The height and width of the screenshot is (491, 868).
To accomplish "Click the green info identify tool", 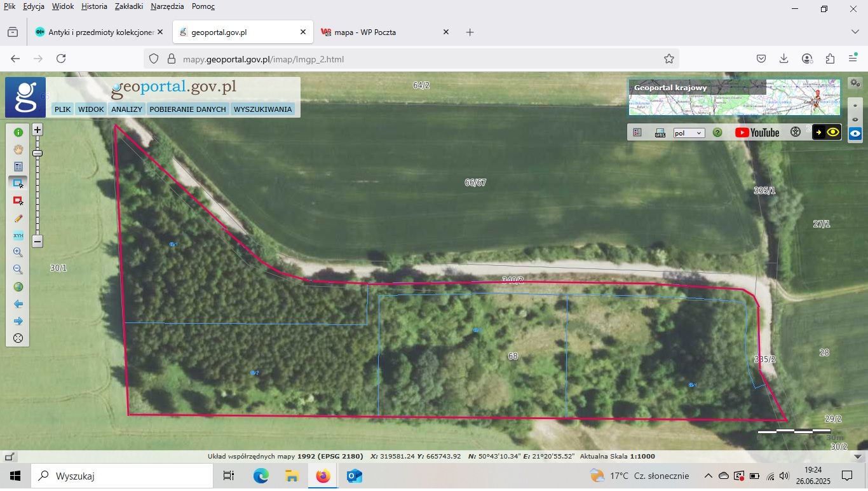I will pos(18,132).
